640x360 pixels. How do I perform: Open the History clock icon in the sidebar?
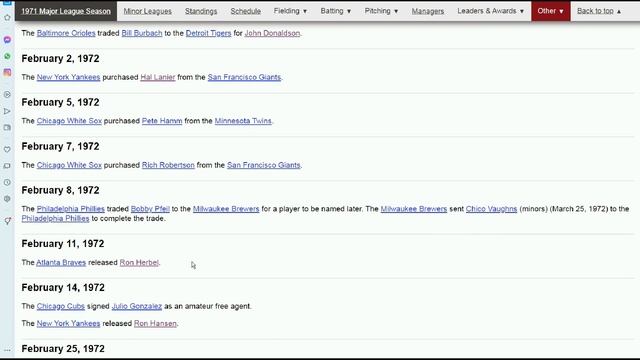click(7, 182)
